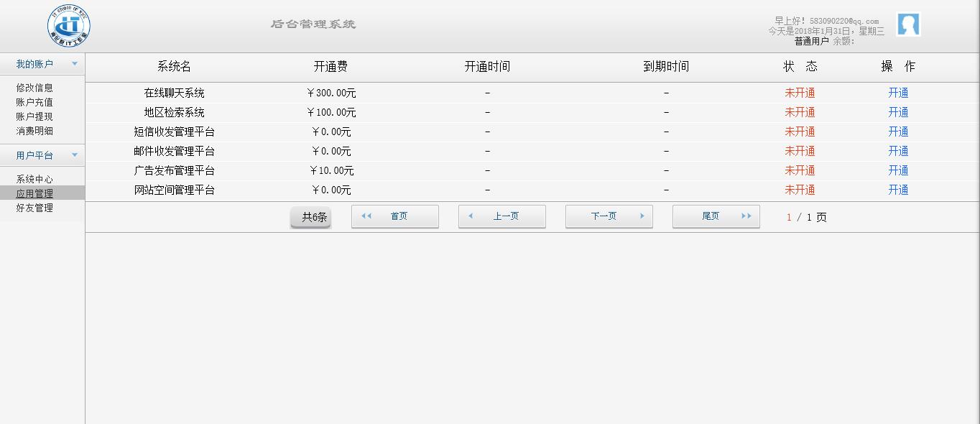Image resolution: width=980 pixels, height=424 pixels.
Task: Activate 地区检索系统 via 开通 link
Action: coord(898,112)
